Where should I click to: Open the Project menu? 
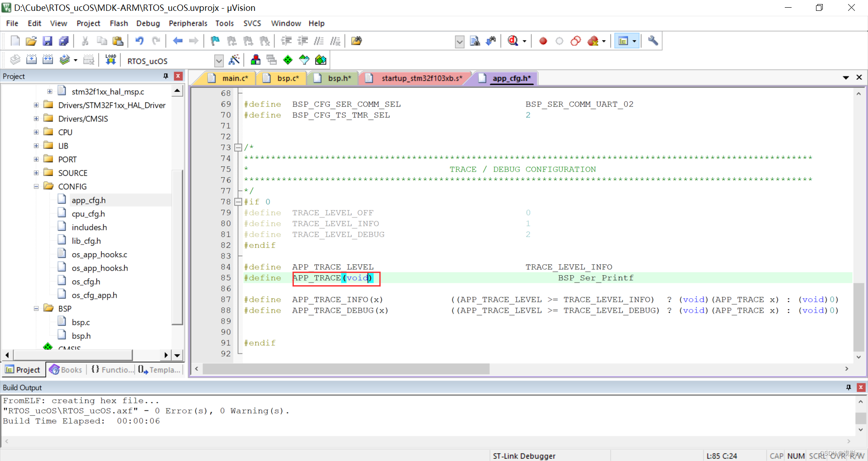pos(88,24)
